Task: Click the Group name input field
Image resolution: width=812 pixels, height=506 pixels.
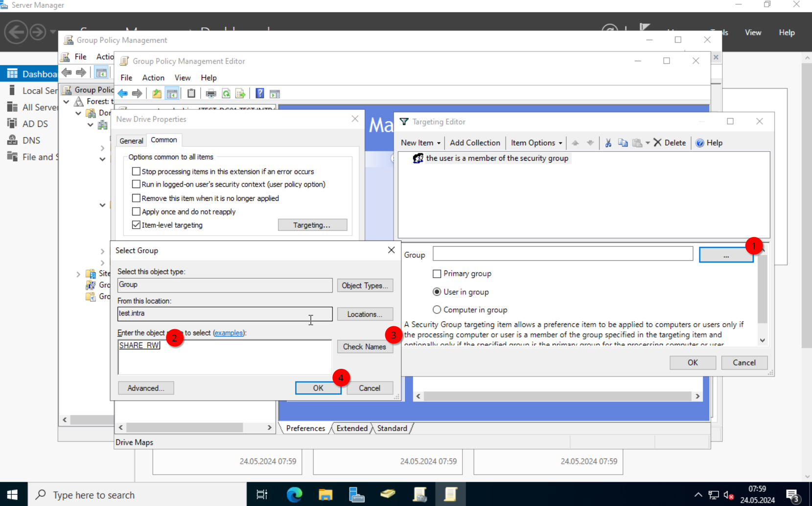Action: click(563, 254)
